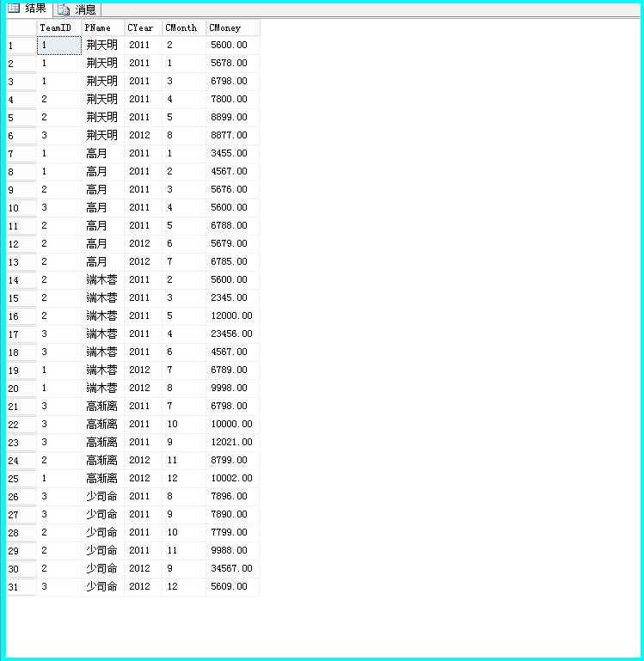Click CMoney value 6798.00 in row 21
Screen dimensions: 644x661
tap(229, 406)
